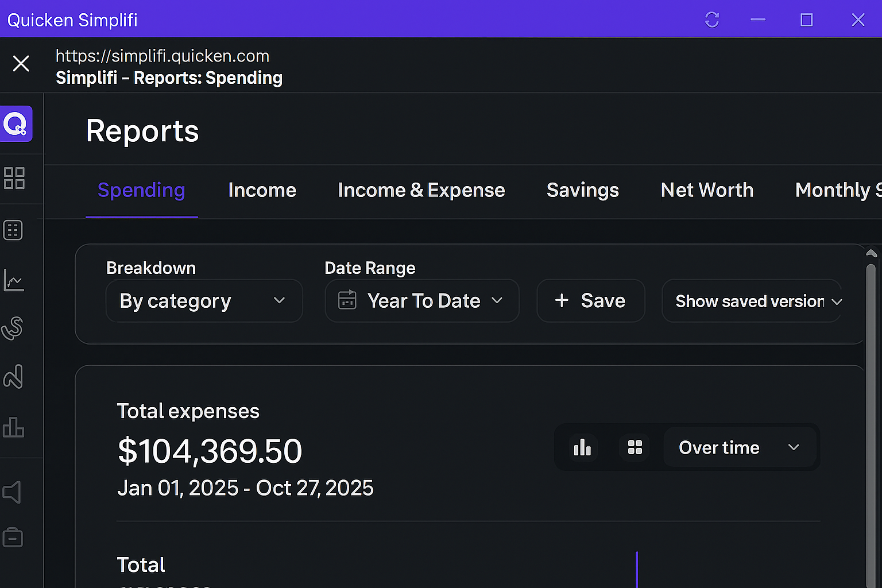Select the Income & Expense tab
The image size is (882, 588).
click(421, 190)
